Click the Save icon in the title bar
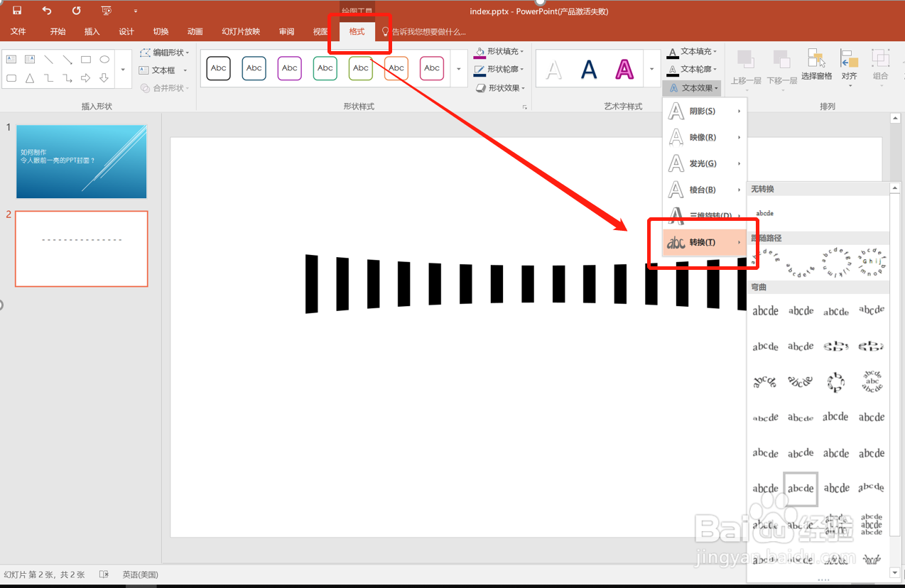 17,11
